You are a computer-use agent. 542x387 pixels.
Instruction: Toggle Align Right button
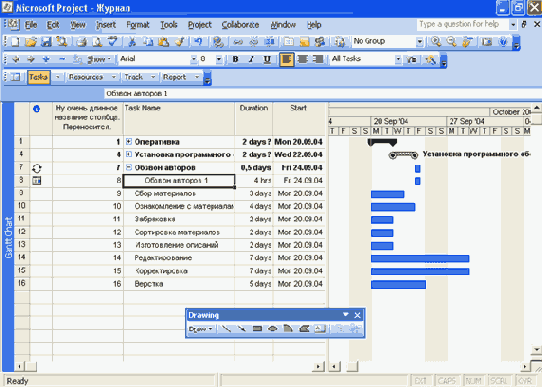click(318, 59)
